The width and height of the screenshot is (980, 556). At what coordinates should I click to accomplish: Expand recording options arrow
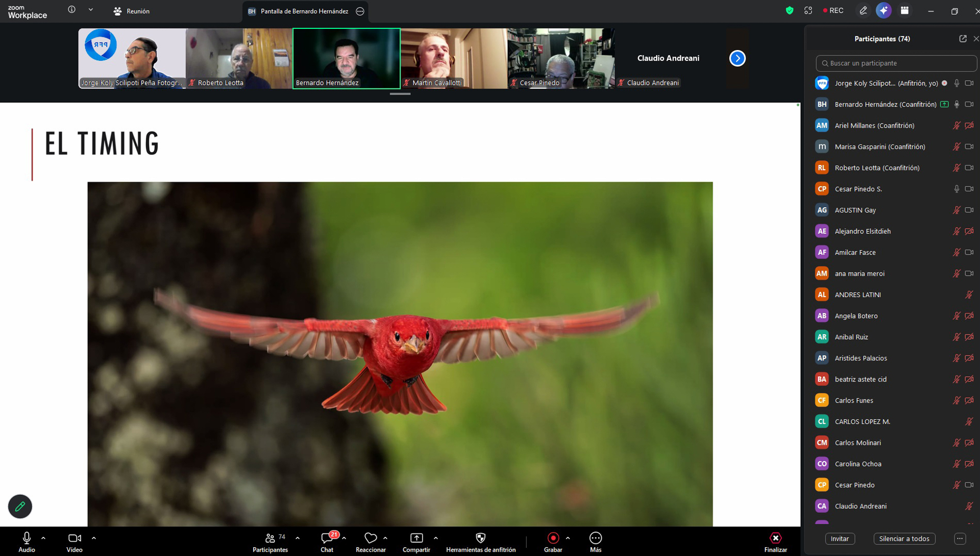coord(568,538)
